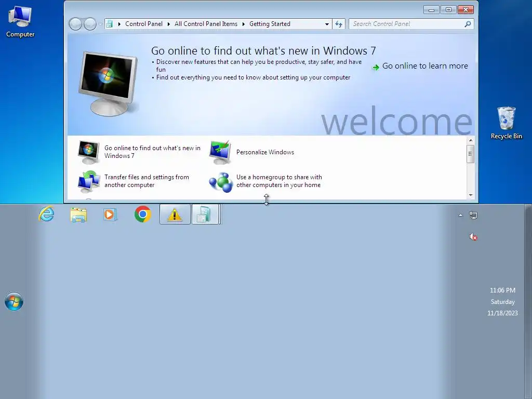Screen dimensions: 532x399
Task: Click the large welcome monitor image
Action: (108, 84)
